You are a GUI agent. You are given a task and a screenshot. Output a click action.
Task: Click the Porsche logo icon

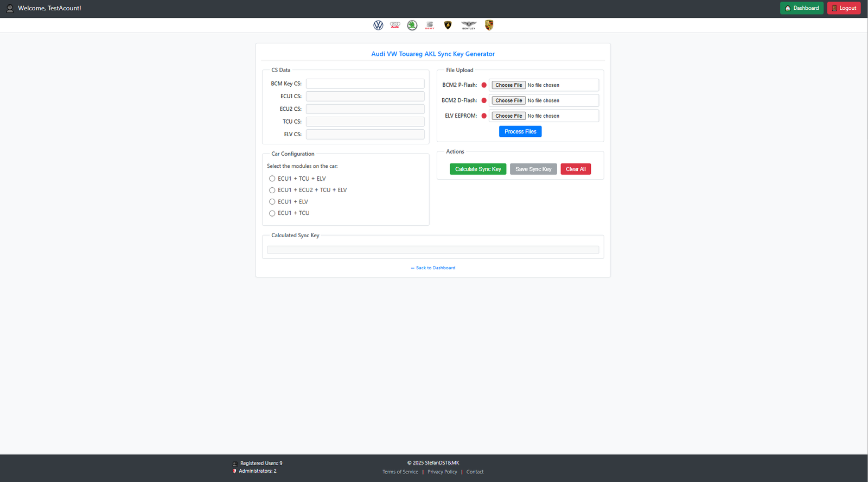(x=489, y=26)
